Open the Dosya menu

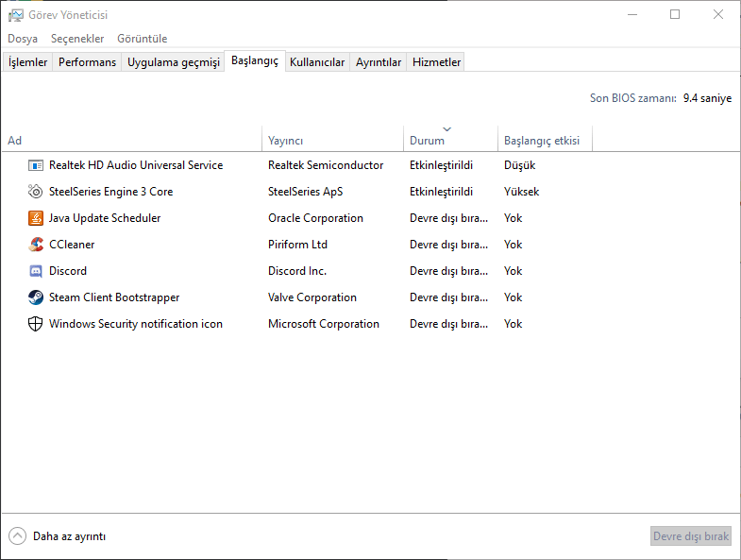(23, 39)
